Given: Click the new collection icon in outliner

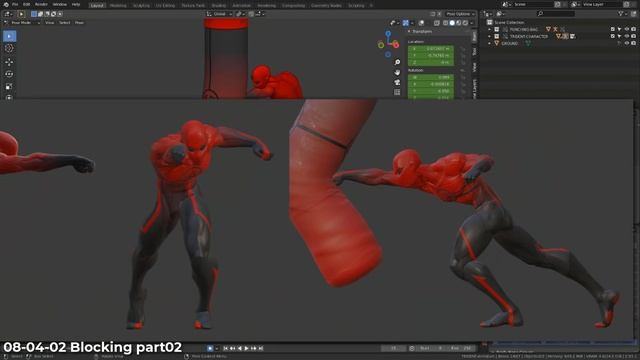Looking at the screenshot, I should point(633,14).
